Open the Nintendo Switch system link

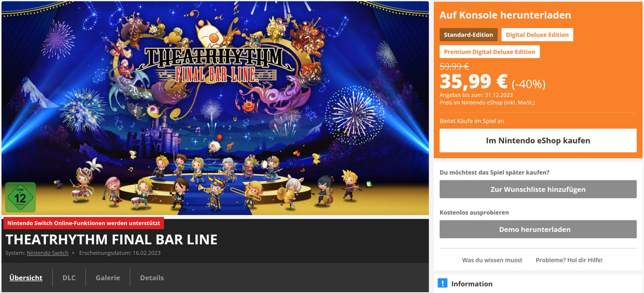coord(47,253)
